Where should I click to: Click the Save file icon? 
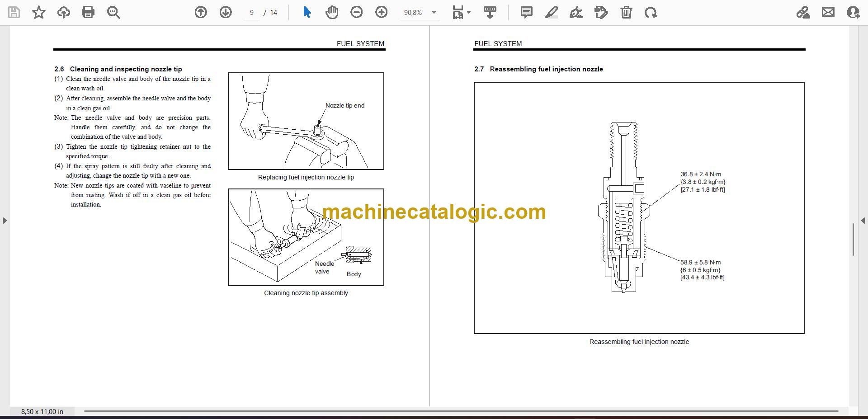coord(14,12)
